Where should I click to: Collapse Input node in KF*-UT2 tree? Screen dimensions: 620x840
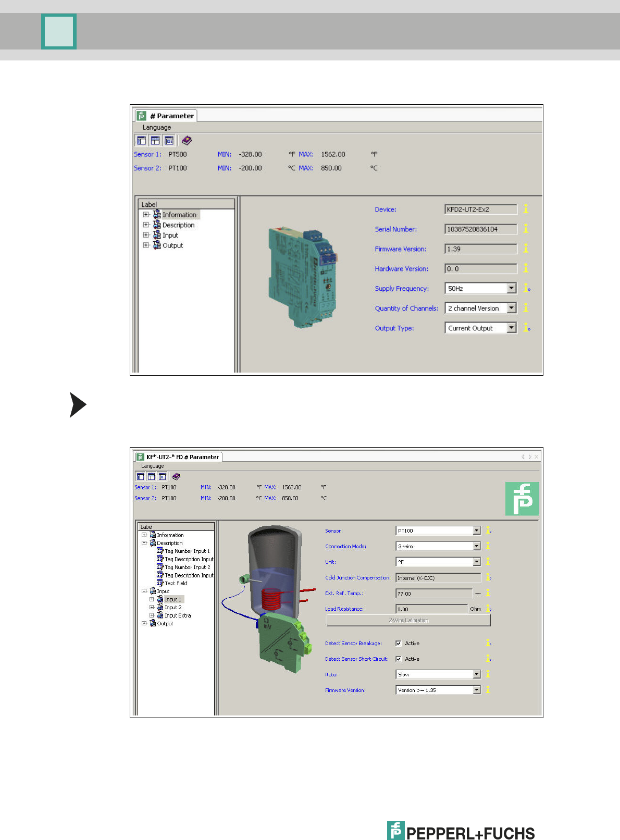click(144, 591)
